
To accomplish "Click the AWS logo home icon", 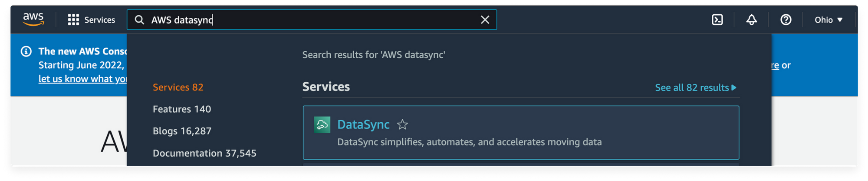I will click(x=33, y=20).
